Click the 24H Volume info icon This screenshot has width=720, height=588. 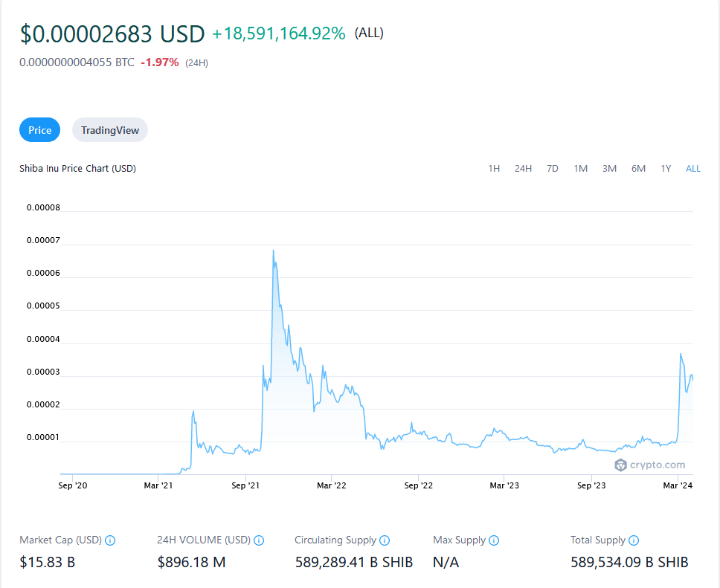(259, 540)
